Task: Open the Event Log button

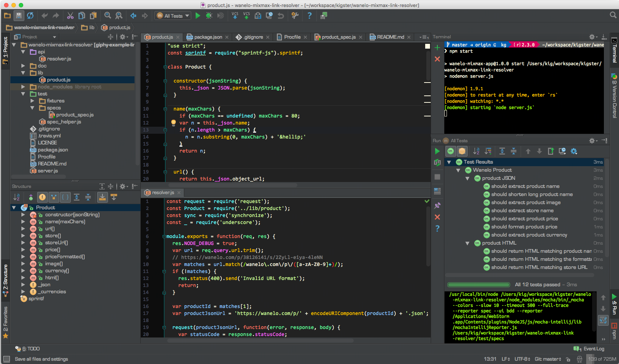Action: (x=590, y=349)
